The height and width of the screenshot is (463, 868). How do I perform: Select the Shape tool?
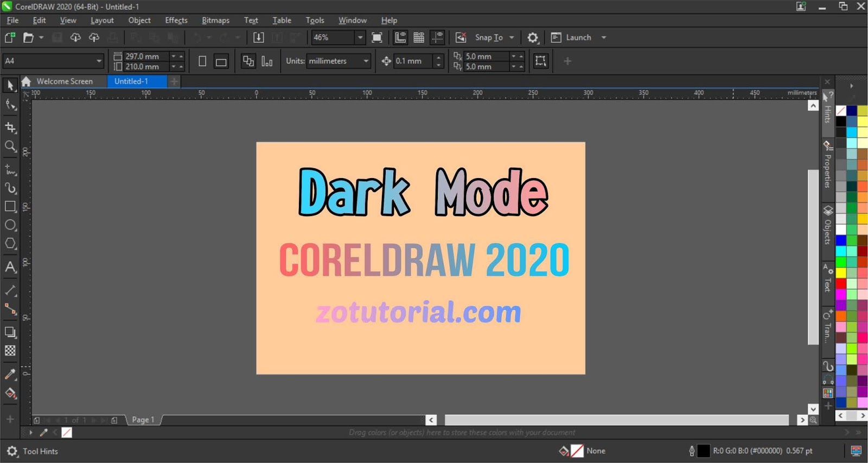(x=10, y=105)
